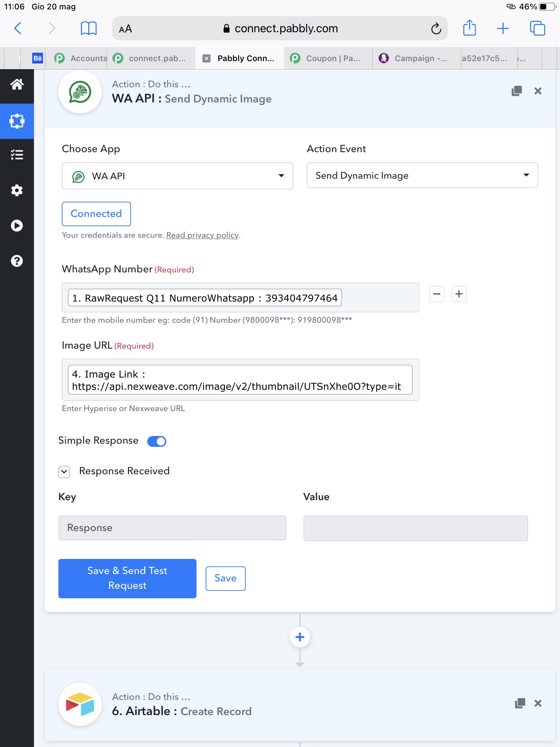Viewport: 560px width, 747px height.
Task: Click the Connected button
Action: [x=96, y=214]
